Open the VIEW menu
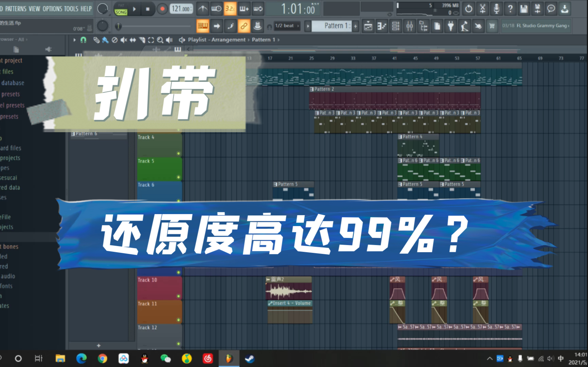 pos(34,9)
